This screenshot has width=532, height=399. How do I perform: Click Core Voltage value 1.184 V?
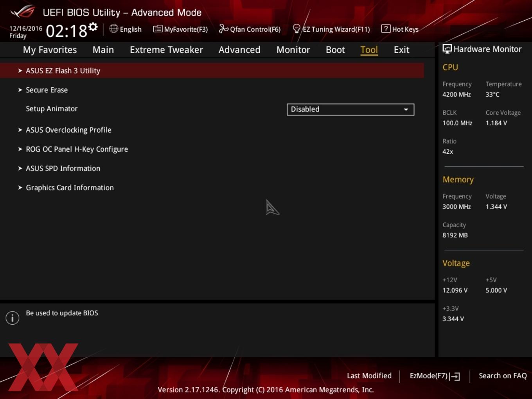pyautogui.click(x=496, y=123)
